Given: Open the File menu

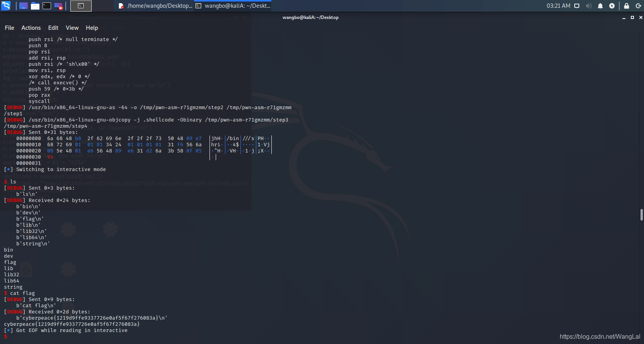Looking at the screenshot, I should (x=9, y=28).
